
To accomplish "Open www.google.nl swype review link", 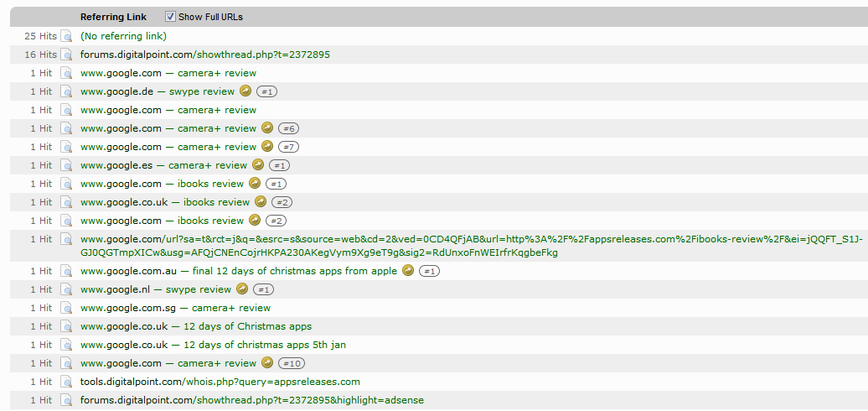I will coord(156,289).
